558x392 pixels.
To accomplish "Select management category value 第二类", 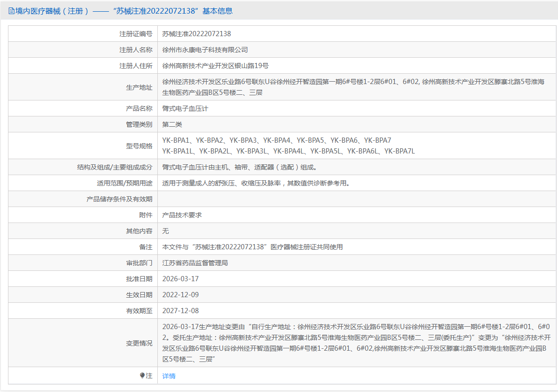I will pos(172,124).
